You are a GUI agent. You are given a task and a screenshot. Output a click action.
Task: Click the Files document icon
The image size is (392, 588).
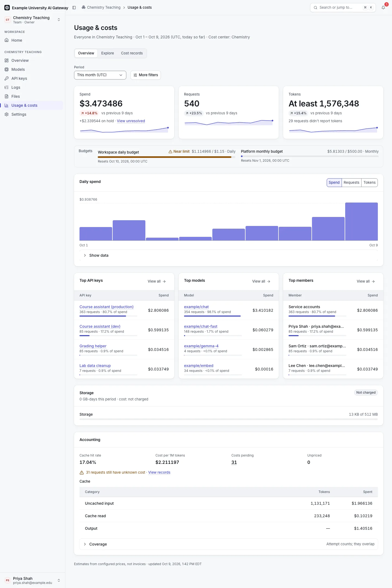(7, 96)
